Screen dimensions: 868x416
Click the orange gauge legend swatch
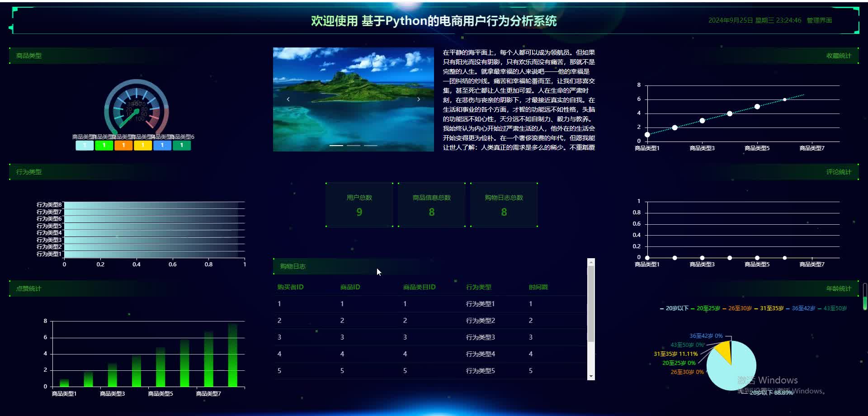pos(123,145)
